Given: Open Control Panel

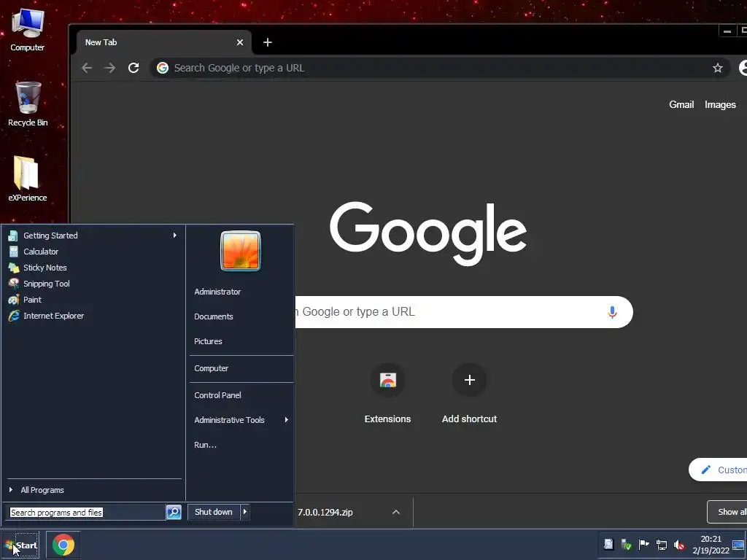Looking at the screenshot, I should [217, 395].
